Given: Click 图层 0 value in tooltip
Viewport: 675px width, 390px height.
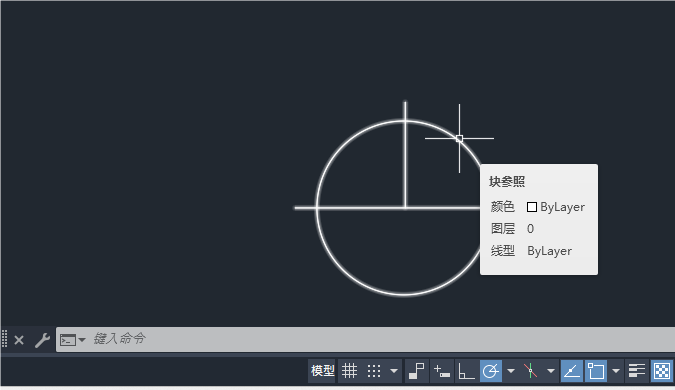Looking at the screenshot, I should pos(530,229).
